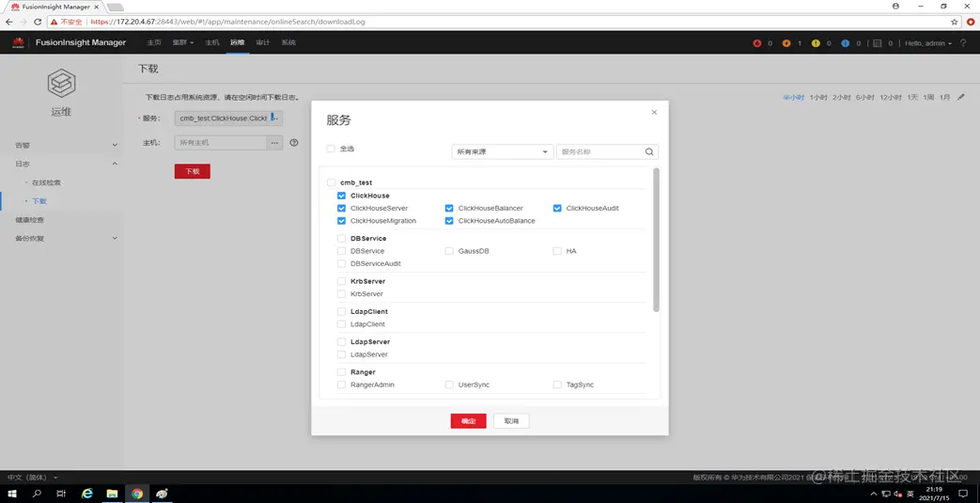Viewport: 980px width, 503px height.
Task: Close the 服务 dialog with X
Action: coord(654,112)
